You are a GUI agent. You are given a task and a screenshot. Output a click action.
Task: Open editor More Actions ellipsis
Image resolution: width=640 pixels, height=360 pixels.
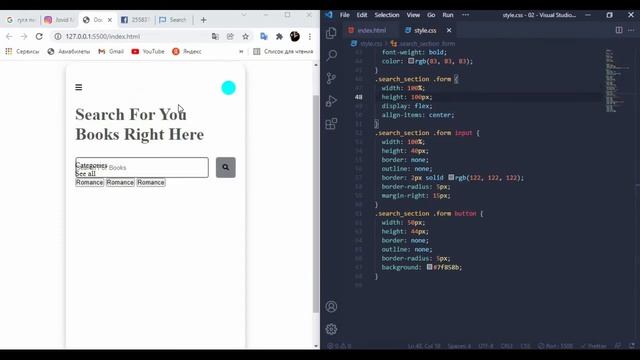pos(631,30)
